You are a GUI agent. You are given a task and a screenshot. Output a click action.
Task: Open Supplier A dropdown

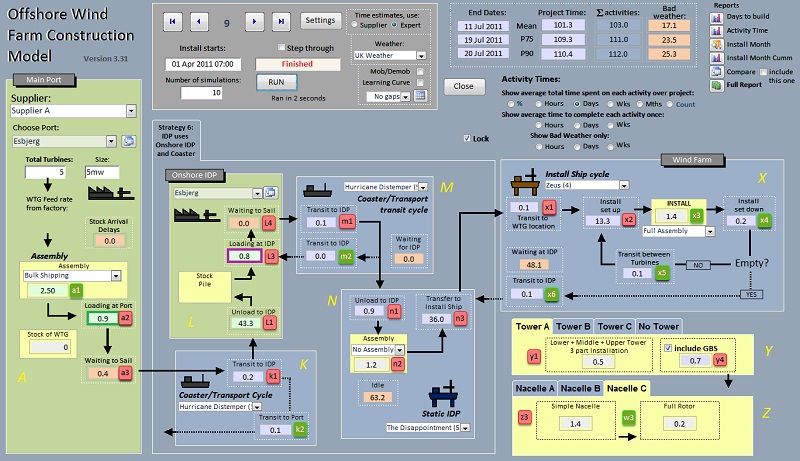(131, 111)
